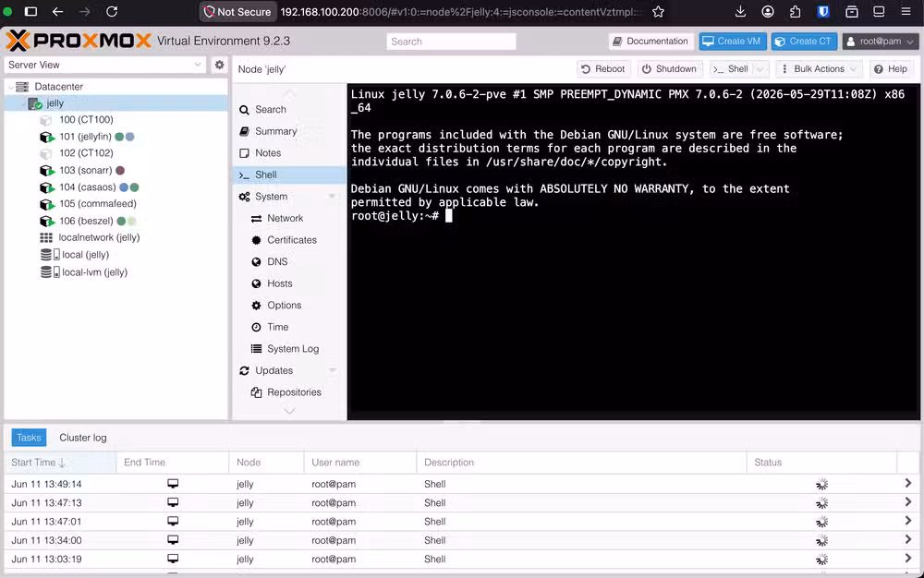Open System Log

coord(293,349)
